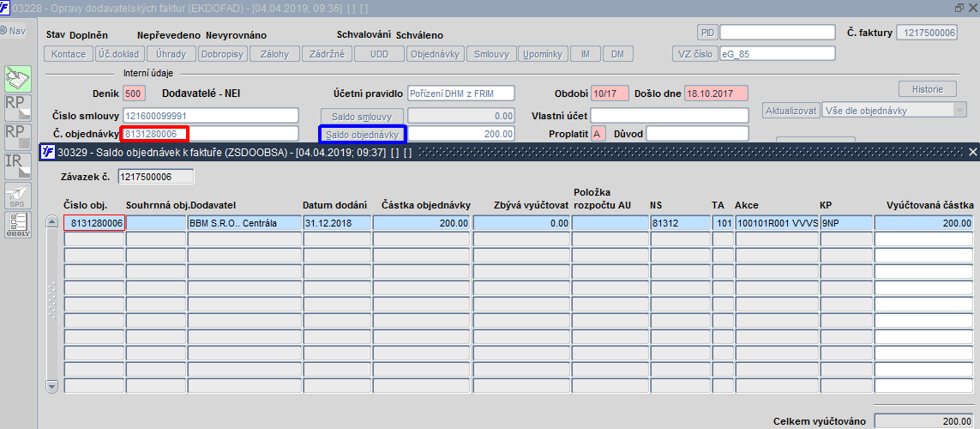Click the RP icon with dotted square
The height and width of the screenshot is (429, 980).
[x=18, y=136]
